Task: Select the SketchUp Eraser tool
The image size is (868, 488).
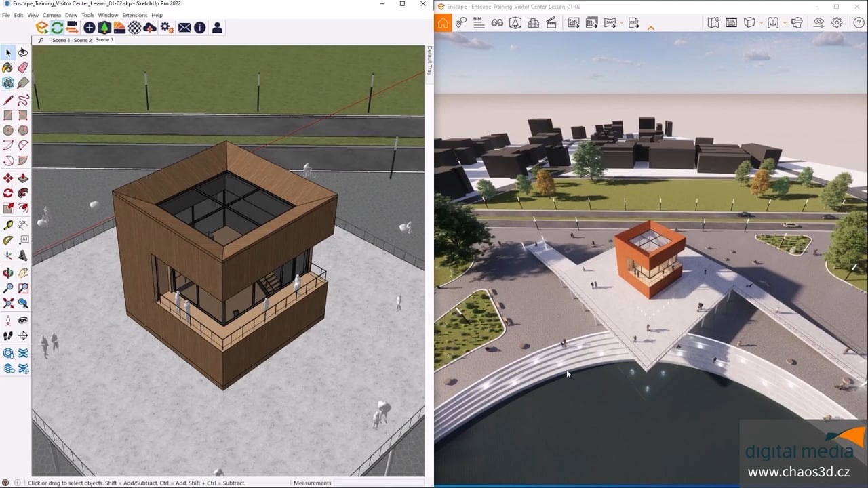Action: tap(23, 68)
